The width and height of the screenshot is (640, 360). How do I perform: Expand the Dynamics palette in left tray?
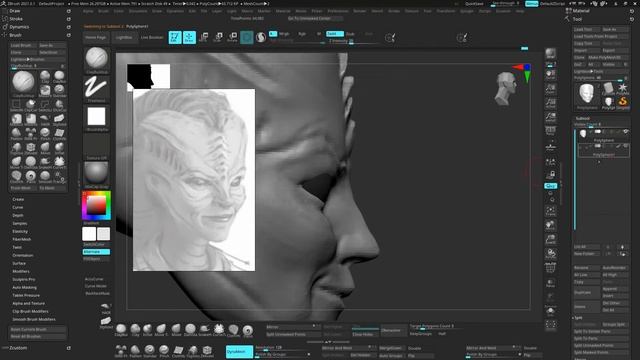tap(19, 27)
